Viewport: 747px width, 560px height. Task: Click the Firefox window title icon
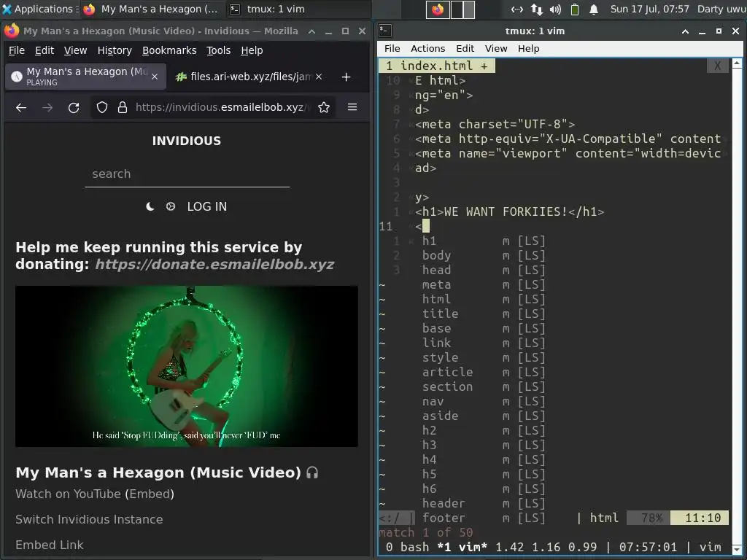(x=12, y=31)
